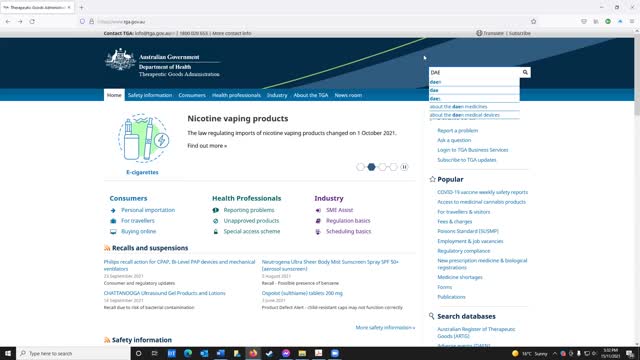Open the Home navigation tab
This screenshot has width=640, height=360.
coord(114,95)
